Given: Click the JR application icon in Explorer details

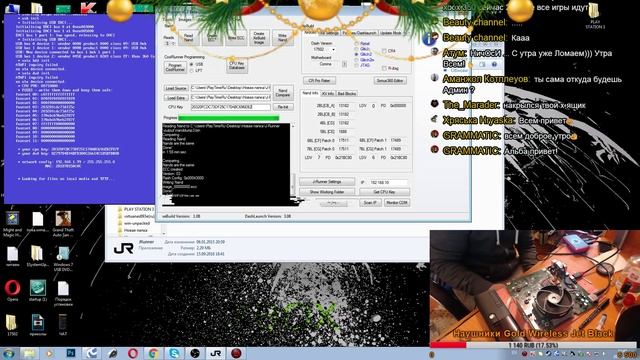Looking at the screenshot, I should 123,248.
